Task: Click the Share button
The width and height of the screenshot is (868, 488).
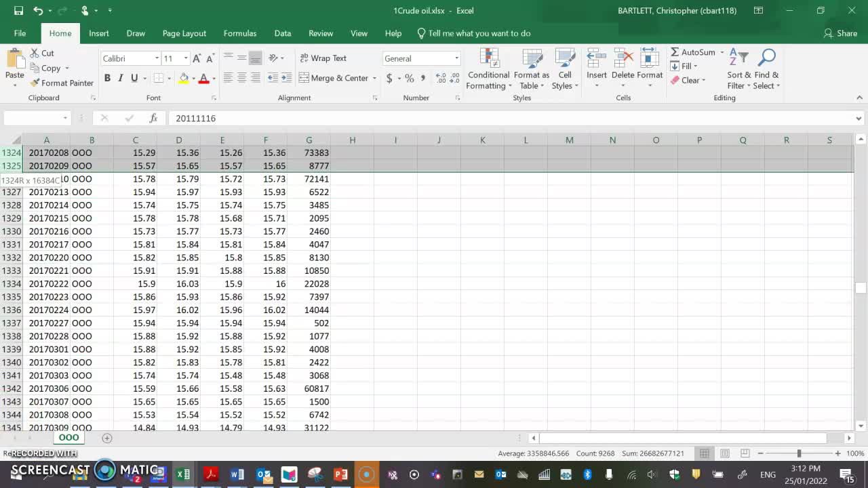Action: (840, 33)
